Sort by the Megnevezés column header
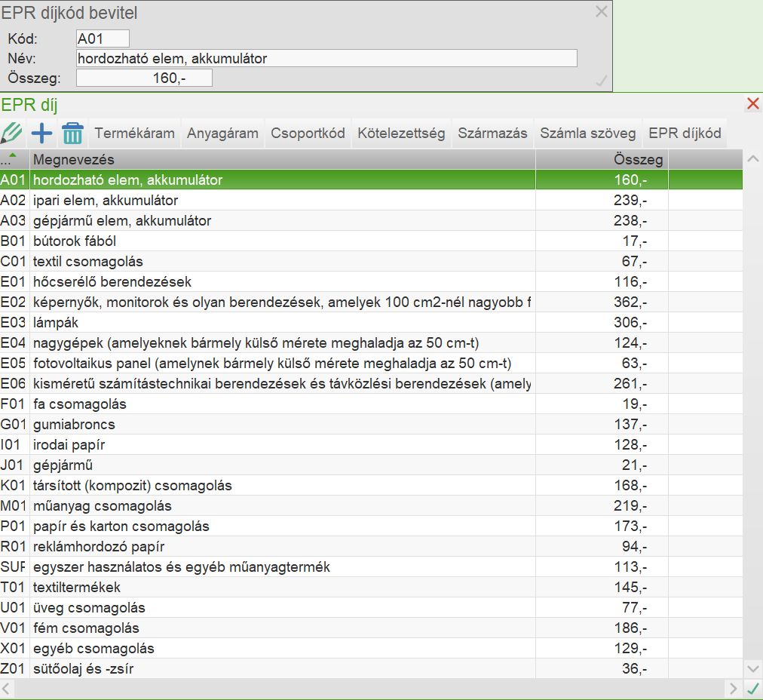 283,159
